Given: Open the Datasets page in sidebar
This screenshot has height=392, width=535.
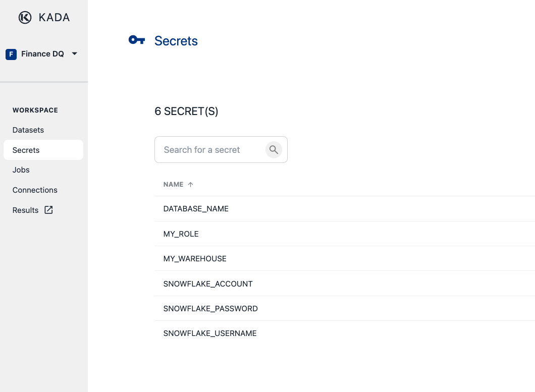Looking at the screenshot, I should click(x=28, y=130).
